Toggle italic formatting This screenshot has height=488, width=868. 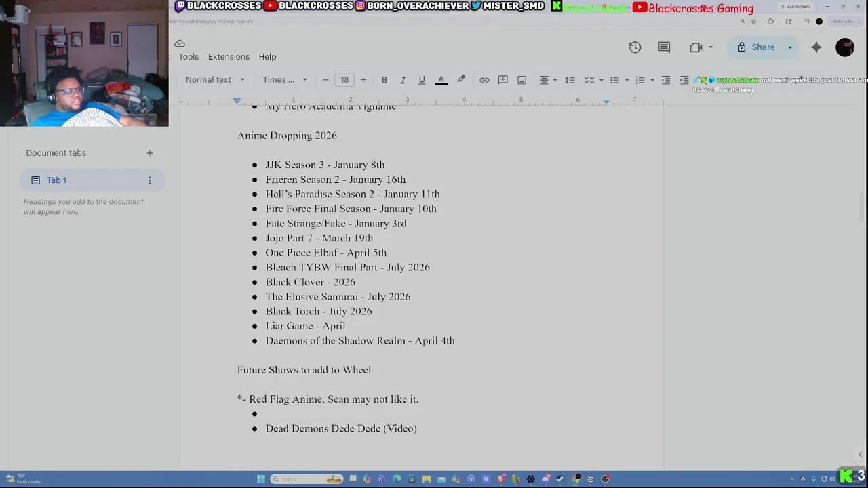pos(403,80)
